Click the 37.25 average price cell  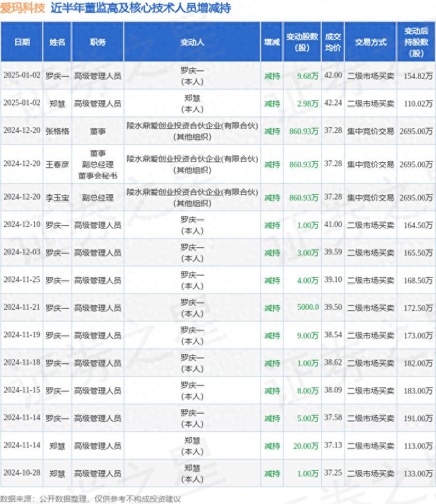point(333,473)
